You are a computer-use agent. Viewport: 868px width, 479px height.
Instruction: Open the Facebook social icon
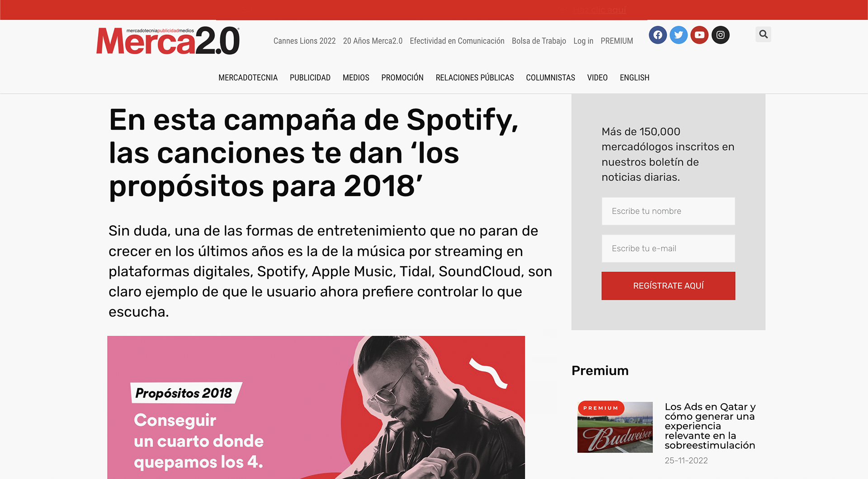click(x=658, y=35)
